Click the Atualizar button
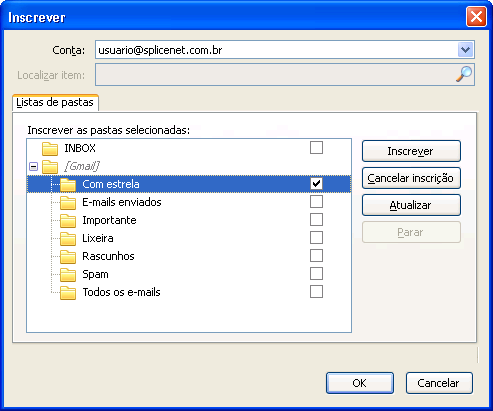Image resolution: width=493 pixels, height=411 pixels. pos(411,205)
